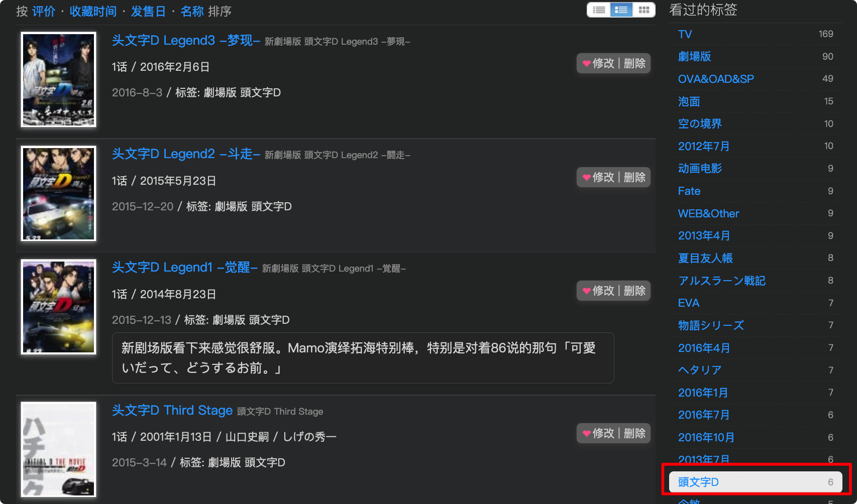This screenshot has width=857, height=504.
Task: Click 修改 for Legend1 -觉醒- entry
Action: coord(603,291)
